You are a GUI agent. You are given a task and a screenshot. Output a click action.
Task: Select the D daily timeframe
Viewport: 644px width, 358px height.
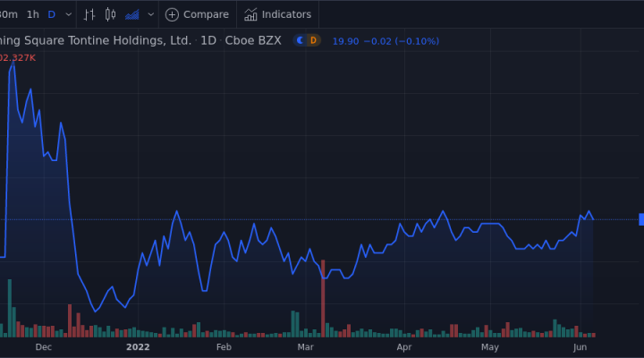click(x=51, y=14)
